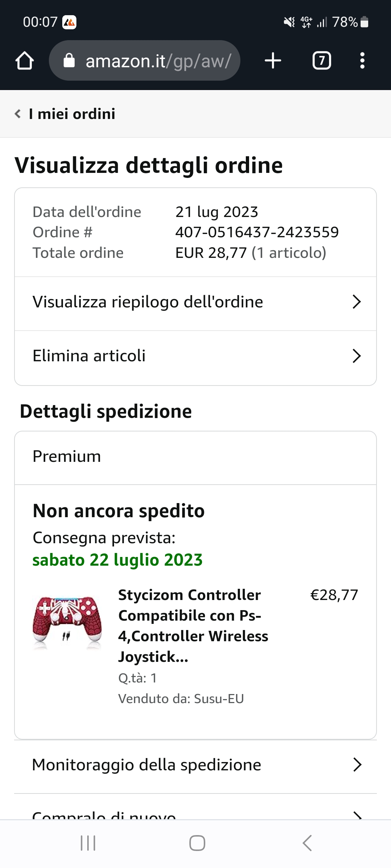Open the browser three-dot menu
This screenshot has height=868, width=391.
(362, 60)
